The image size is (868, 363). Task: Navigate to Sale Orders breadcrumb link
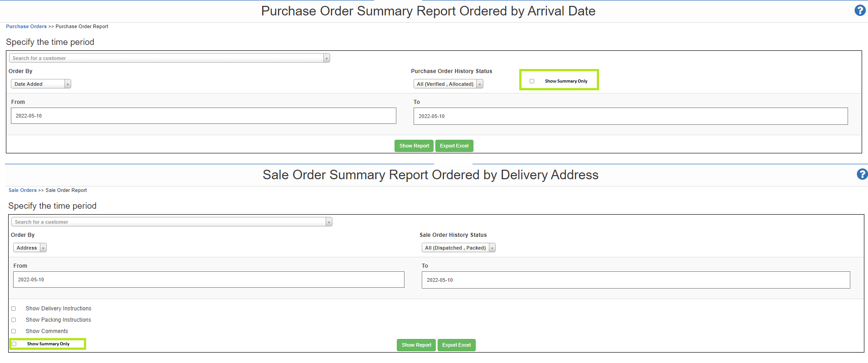click(x=23, y=190)
